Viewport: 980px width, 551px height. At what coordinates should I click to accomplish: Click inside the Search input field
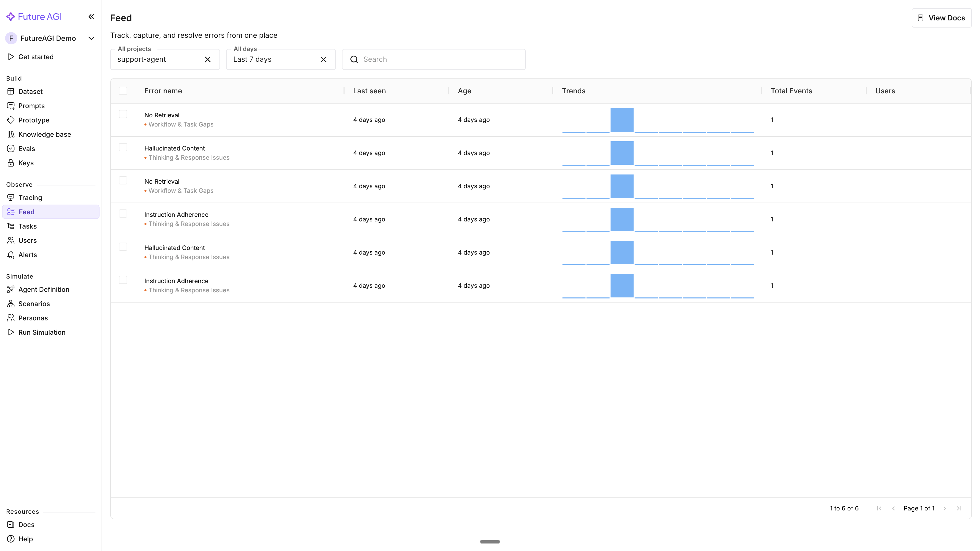[x=434, y=59]
